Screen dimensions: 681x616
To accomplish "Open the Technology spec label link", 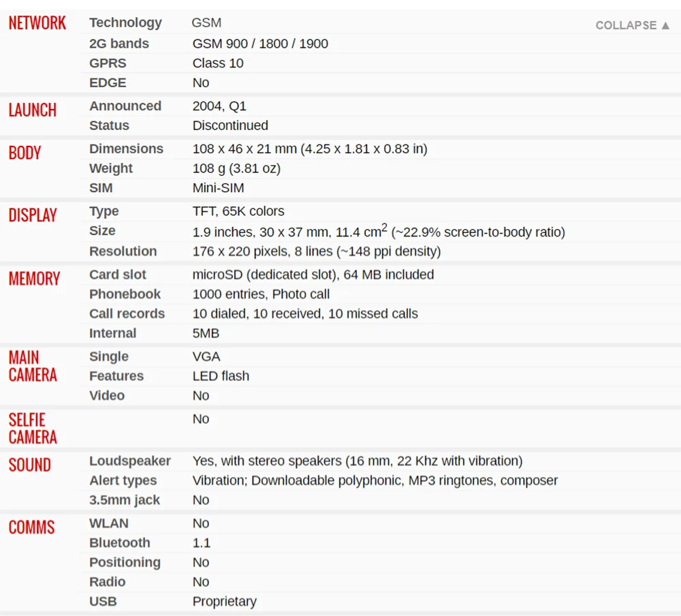I will coord(125,22).
